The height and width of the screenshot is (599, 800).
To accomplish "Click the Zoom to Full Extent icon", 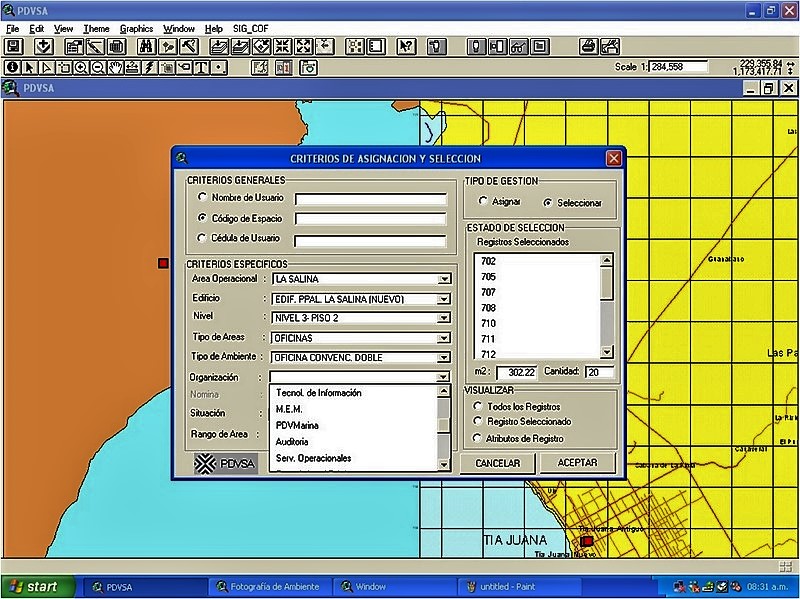I will click(x=219, y=47).
